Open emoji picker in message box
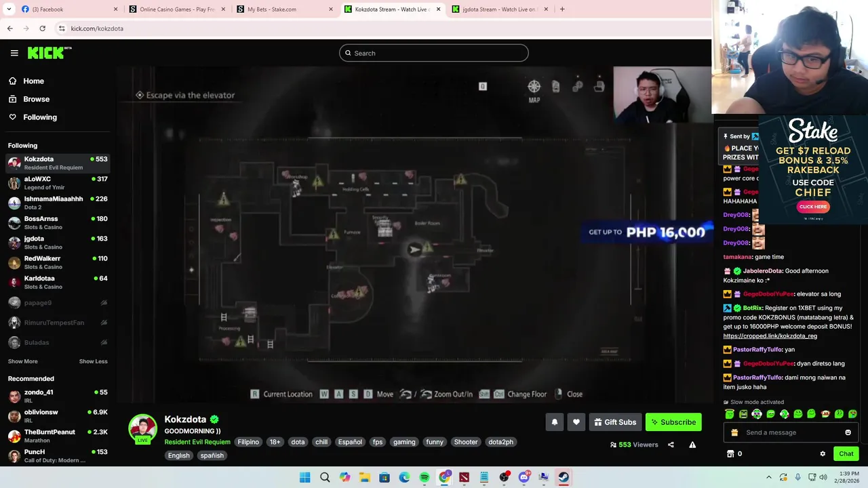This screenshot has height=488, width=868. (x=848, y=432)
